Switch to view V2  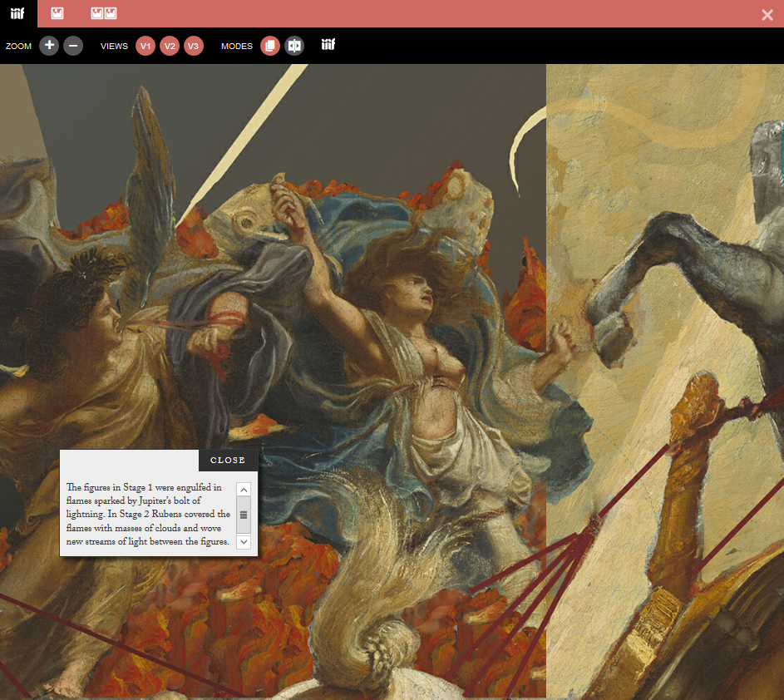tap(170, 46)
